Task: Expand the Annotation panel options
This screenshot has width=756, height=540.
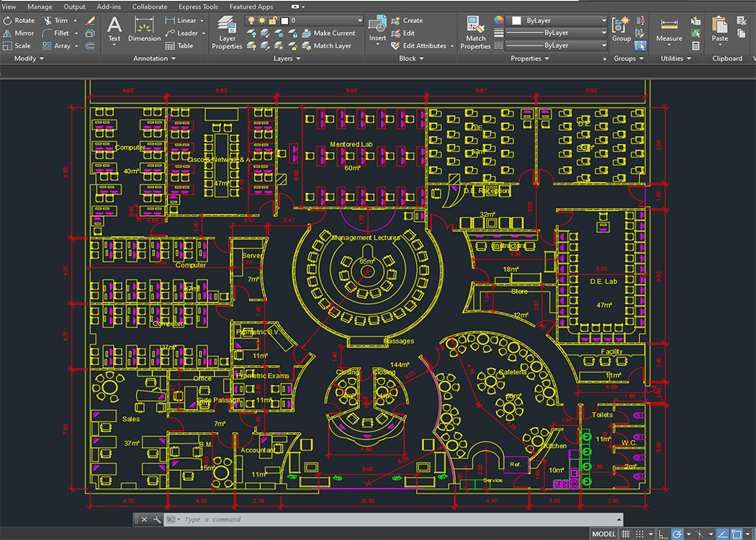Action: click(154, 58)
